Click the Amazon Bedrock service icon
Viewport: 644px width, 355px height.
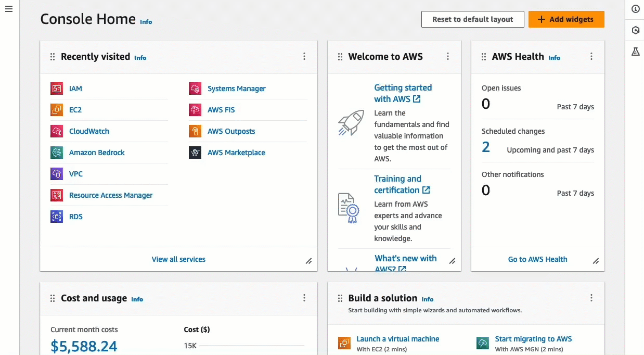(57, 153)
